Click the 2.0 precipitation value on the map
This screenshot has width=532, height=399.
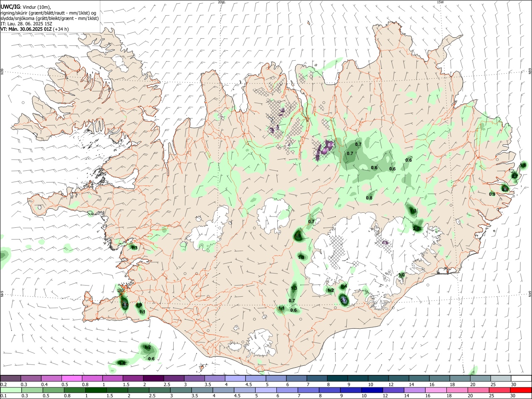(x=416, y=229)
